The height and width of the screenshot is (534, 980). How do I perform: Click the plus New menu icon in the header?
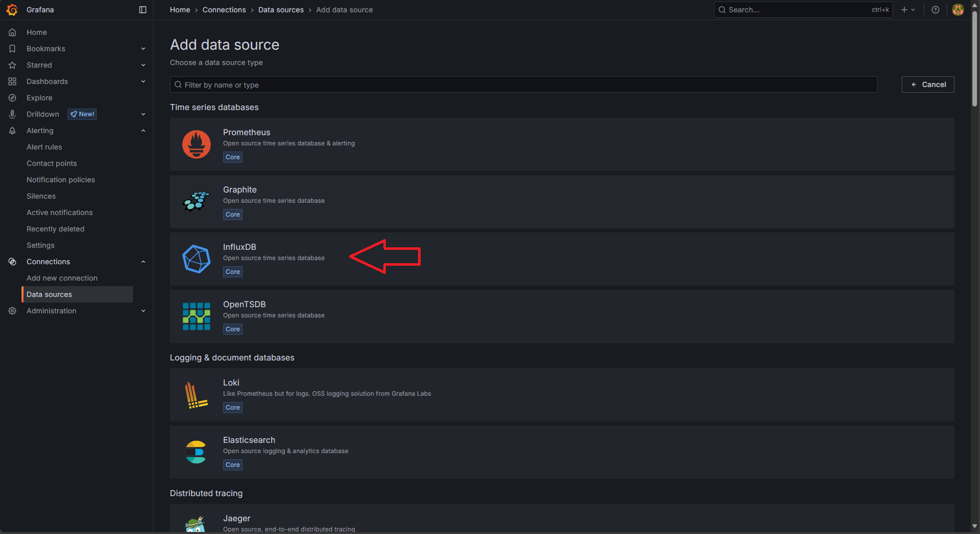(904, 10)
